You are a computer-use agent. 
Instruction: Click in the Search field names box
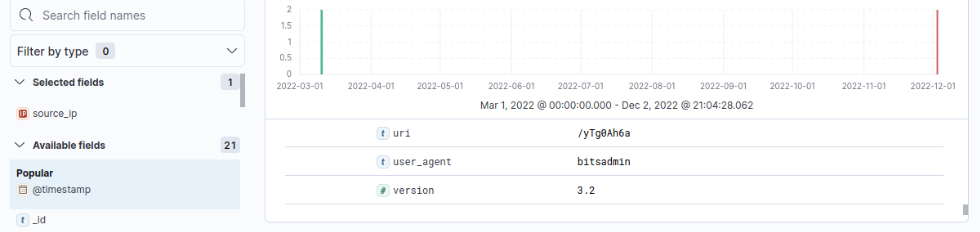(x=127, y=15)
